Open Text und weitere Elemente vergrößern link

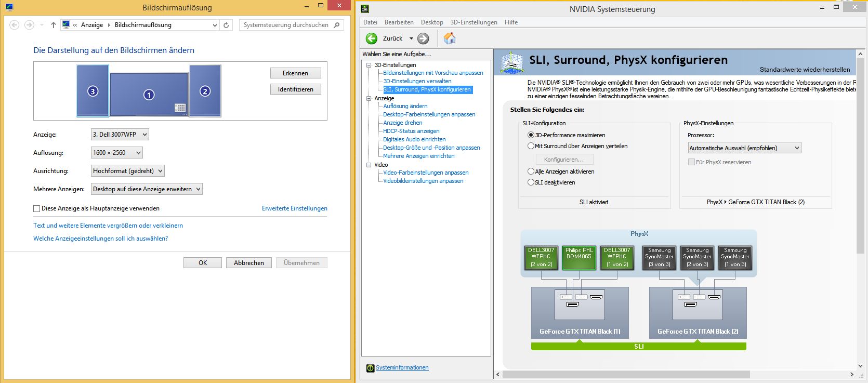[108, 226]
